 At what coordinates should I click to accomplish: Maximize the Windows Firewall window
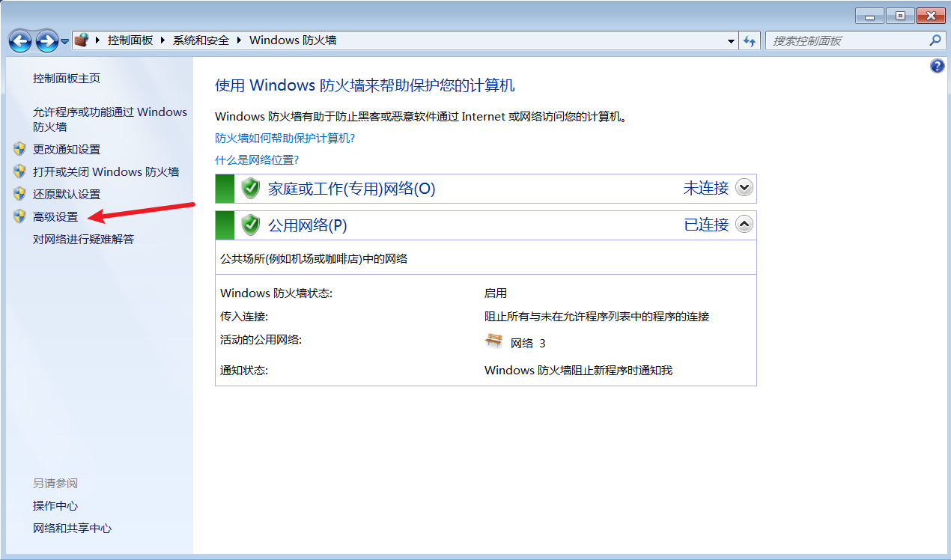click(x=899, y=15)
